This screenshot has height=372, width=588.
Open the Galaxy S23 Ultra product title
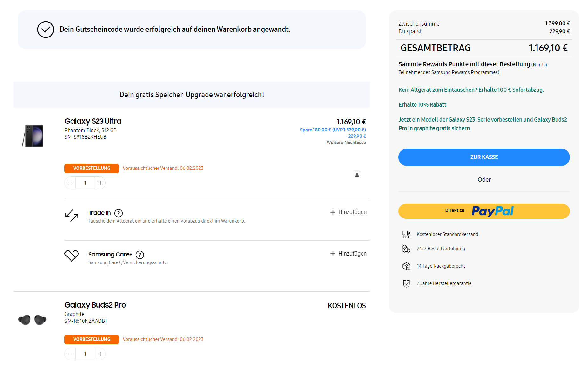coord(93,121)
